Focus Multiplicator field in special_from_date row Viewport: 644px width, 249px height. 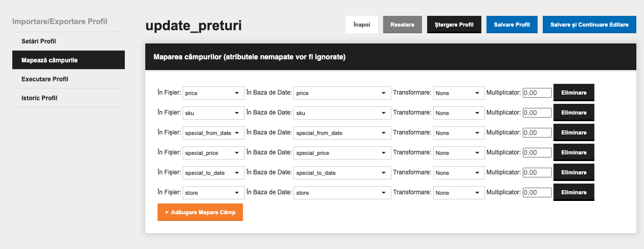coord(537,133)
